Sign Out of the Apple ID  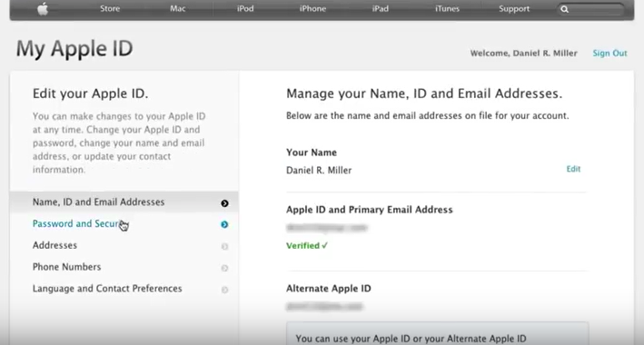[x=609, y=53]
